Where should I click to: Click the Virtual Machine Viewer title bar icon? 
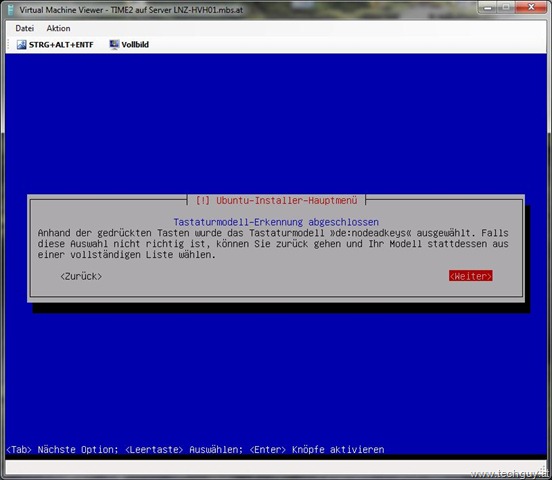click(11, 10)
